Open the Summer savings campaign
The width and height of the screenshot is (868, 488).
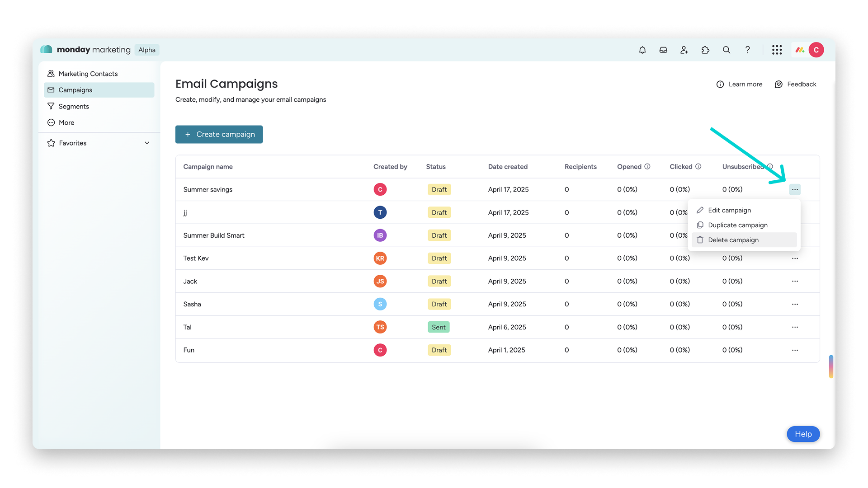pyautogui.click(x=208, y=189)
